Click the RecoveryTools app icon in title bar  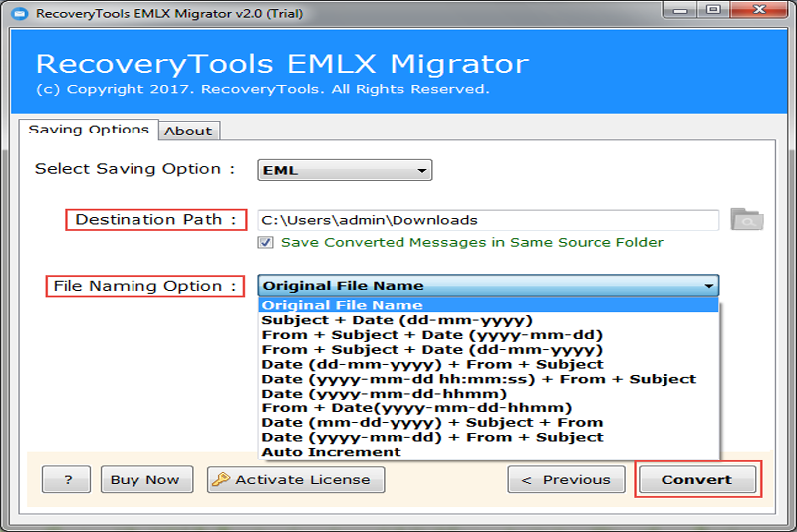point(20,13)
